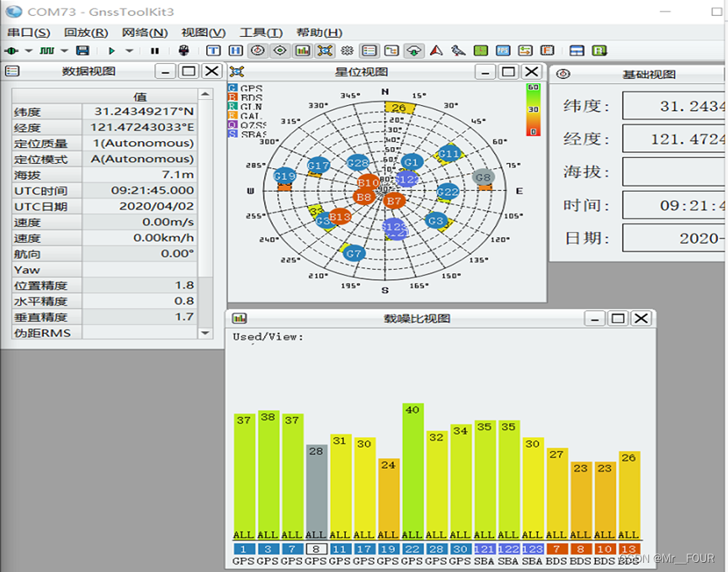Click the 基础视图 window title icon
Image resolution: width=728 pixels, height=572 pixels.
pos(563,74)
